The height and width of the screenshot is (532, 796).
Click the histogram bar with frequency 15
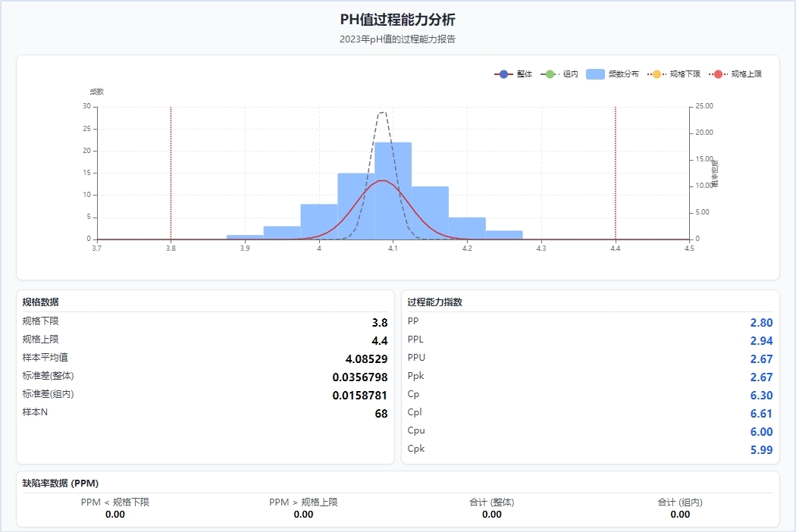(356, 206)
